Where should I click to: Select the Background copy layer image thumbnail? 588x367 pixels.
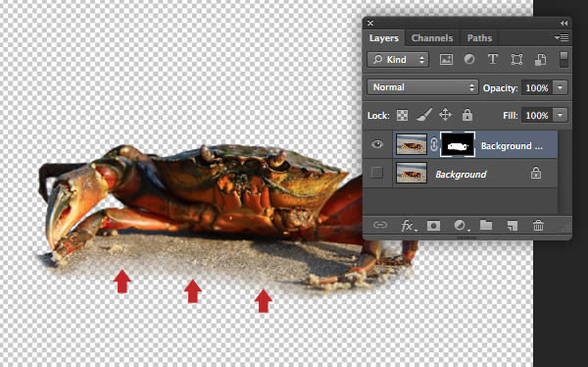pos(412,144)
